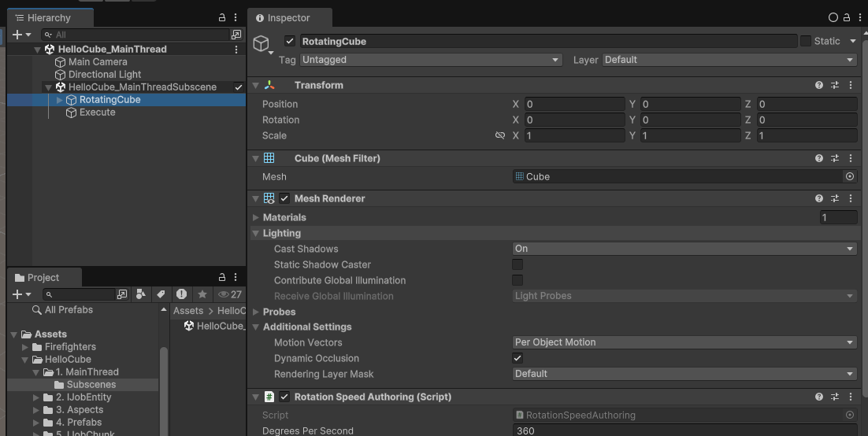Select the Subscenes folder
This screenshot has width=868, height=436.
(91, 385)
